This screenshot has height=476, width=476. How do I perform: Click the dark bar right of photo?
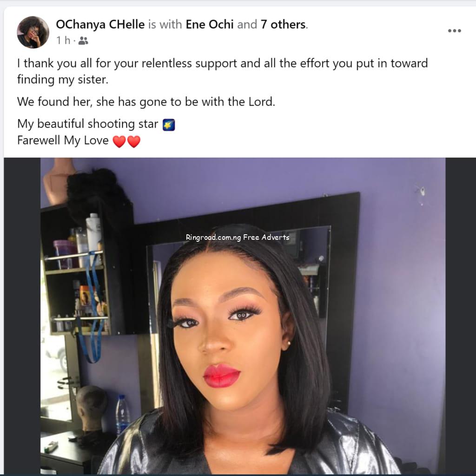pyautogui.click(x=461, y=316)
